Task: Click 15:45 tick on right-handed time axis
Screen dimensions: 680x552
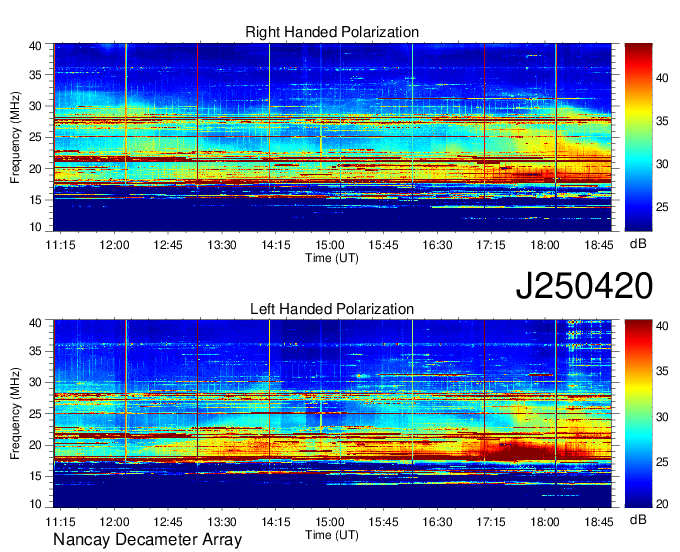Action: tap(383, 245)
